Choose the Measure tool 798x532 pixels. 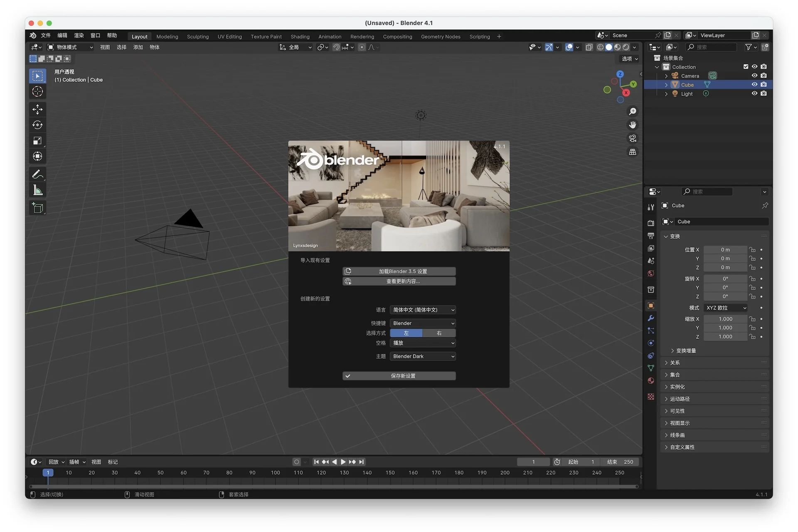click(x=37, y=191)
